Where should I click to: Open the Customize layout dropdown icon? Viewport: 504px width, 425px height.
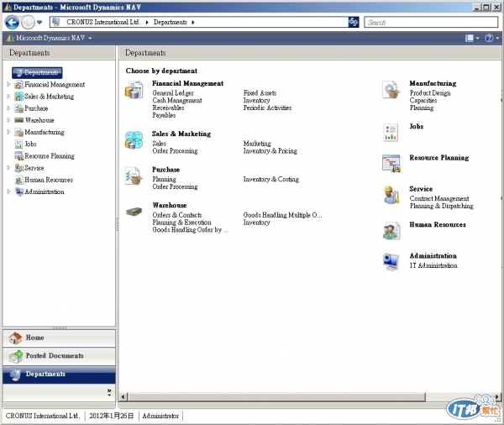pyautogui.click(x=472, y=39)
